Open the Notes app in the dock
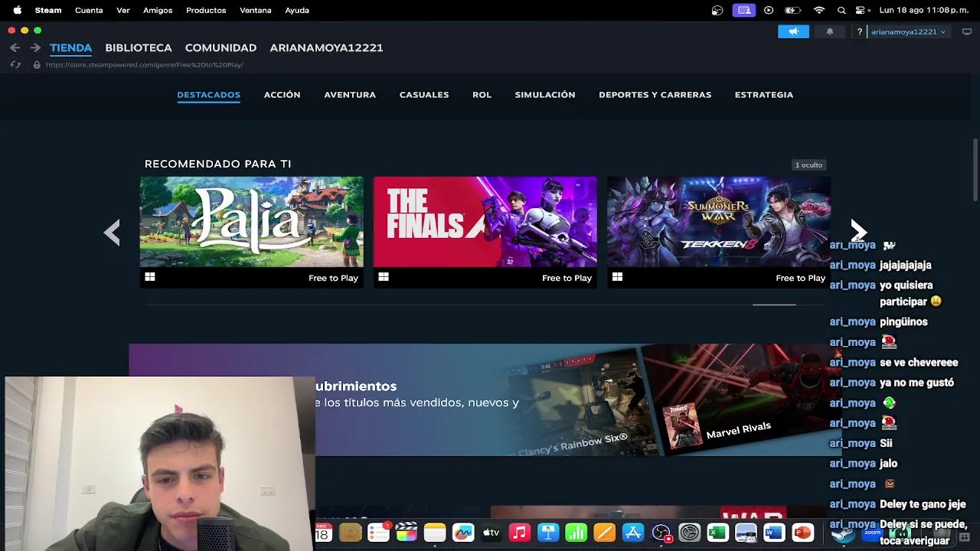 [x=434, y=533]
